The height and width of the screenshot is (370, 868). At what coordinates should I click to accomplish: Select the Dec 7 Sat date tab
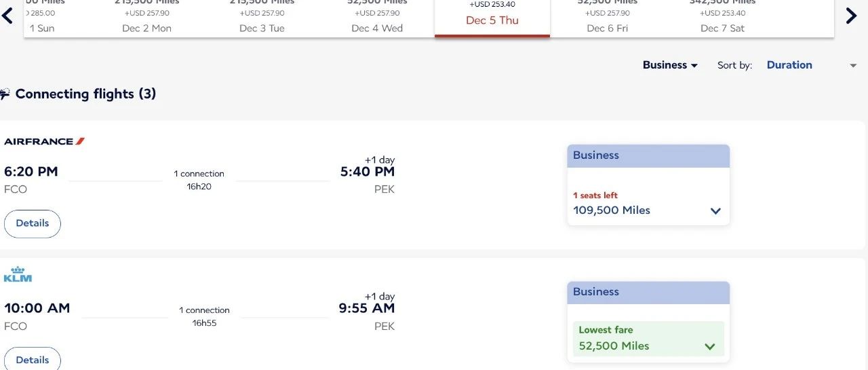pyautogui.click(x=723, y=18)
